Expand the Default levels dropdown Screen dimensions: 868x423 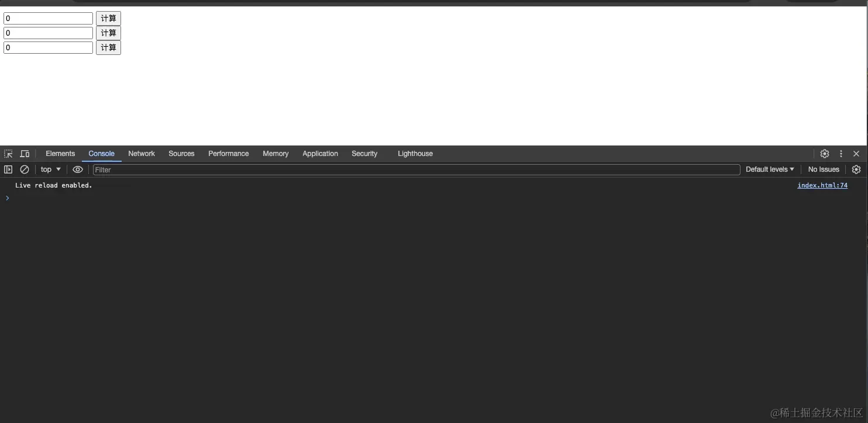tap(770, 169)
